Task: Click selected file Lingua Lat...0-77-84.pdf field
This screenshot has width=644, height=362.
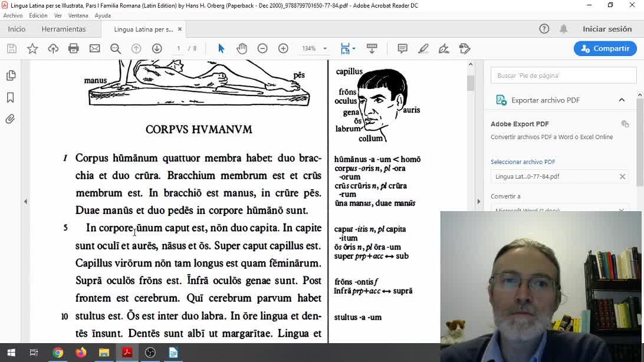Action: coord(560,176)
